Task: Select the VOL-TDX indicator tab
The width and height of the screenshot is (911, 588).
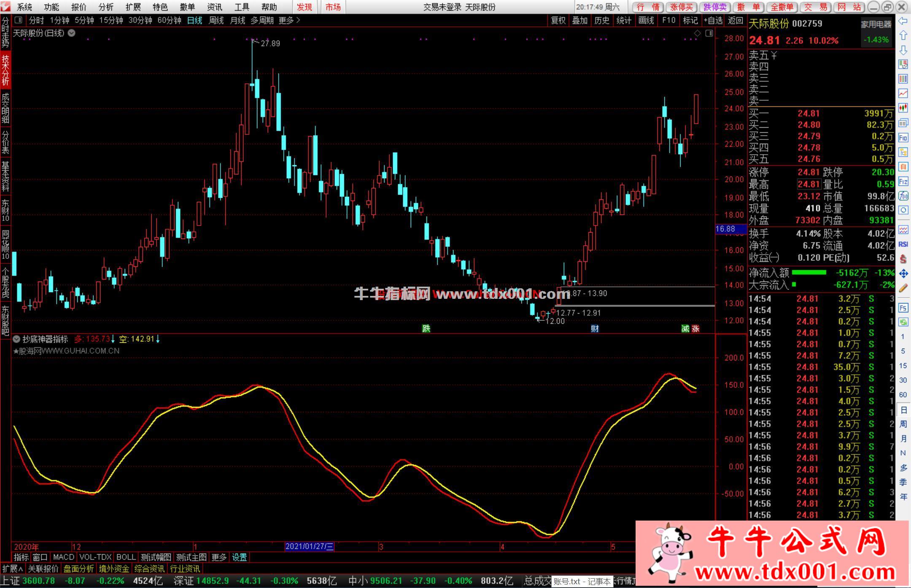Action: [x=95, y=557]
